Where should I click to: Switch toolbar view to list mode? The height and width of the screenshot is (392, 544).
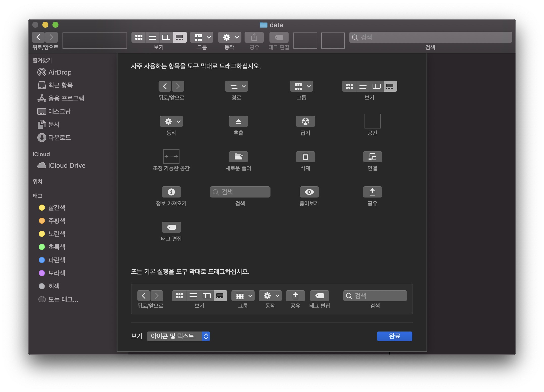153,38
